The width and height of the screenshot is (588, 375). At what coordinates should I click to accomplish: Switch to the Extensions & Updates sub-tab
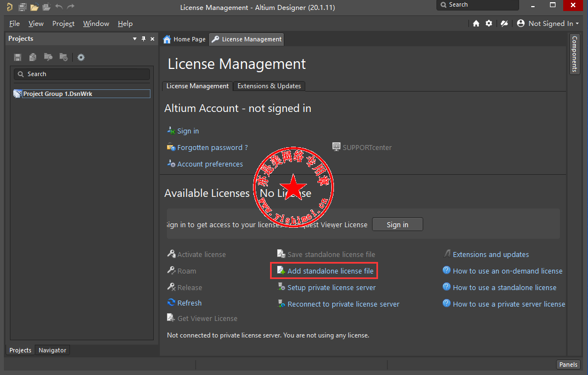pyautogui.click(x=269, y=86)
